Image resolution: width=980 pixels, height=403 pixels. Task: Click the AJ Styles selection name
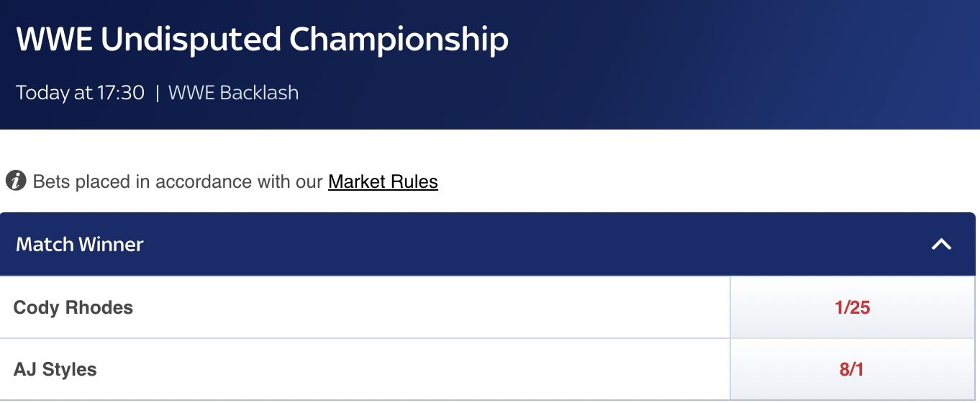(x=55, y=370)
